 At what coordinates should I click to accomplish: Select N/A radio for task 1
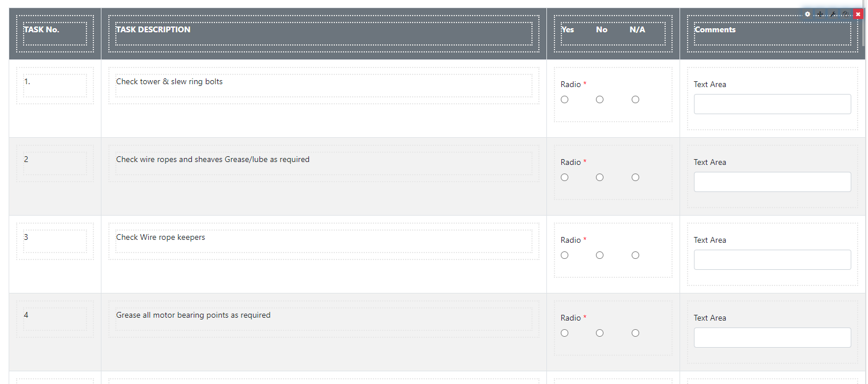[x=635, y=99]
